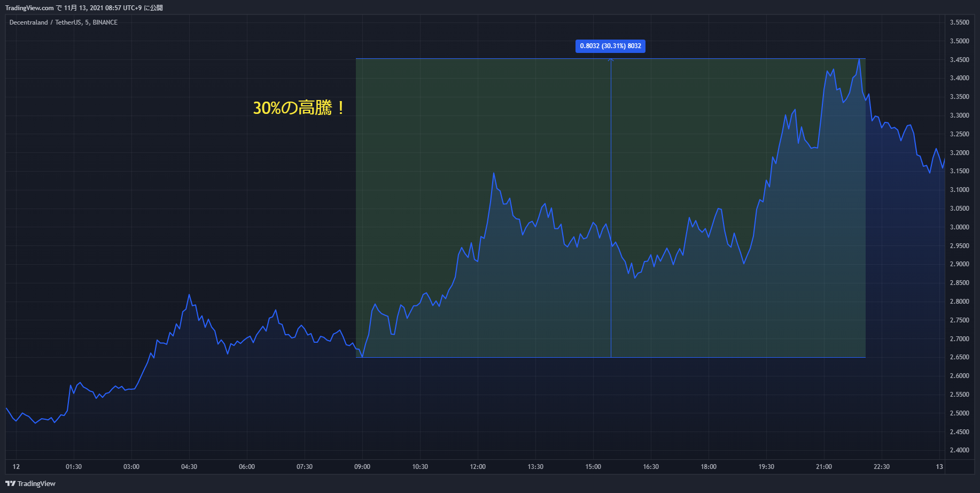Click price axis label 3.2500

(959, 134)
